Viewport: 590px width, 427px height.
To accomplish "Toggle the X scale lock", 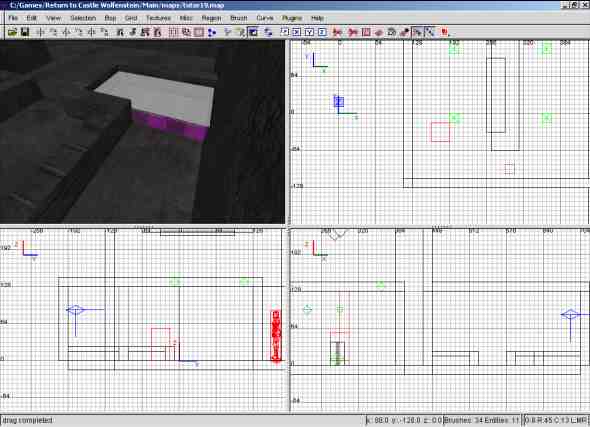I will [x=297, y=32].
